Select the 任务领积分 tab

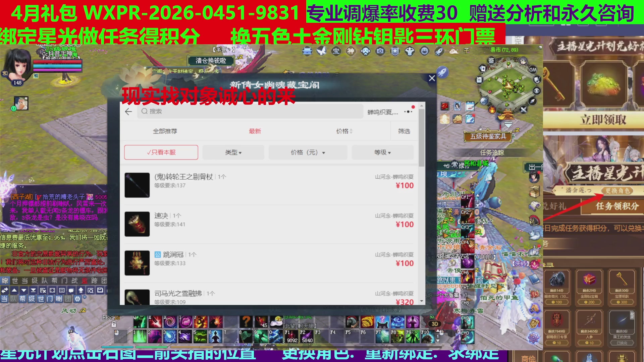tap(617, 206)
